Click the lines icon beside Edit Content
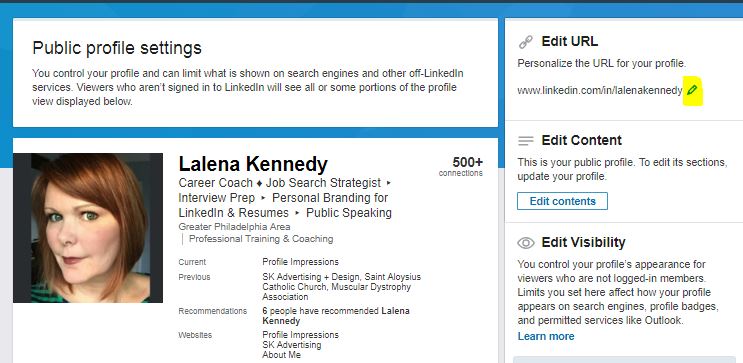Image resolution: width=743 pixels, height=363 pixels. [x=526, y=141]
